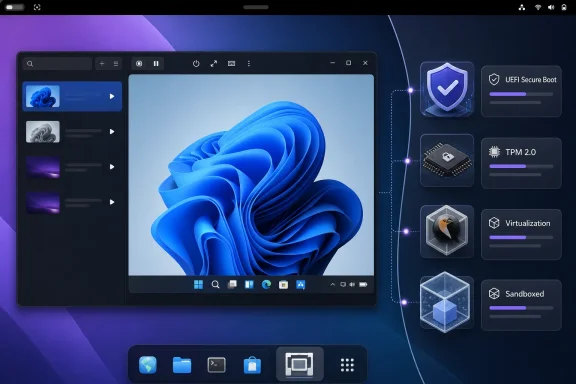
Task: Enter fullscreen with the expand arrows icon
Action: coord(214,64)
